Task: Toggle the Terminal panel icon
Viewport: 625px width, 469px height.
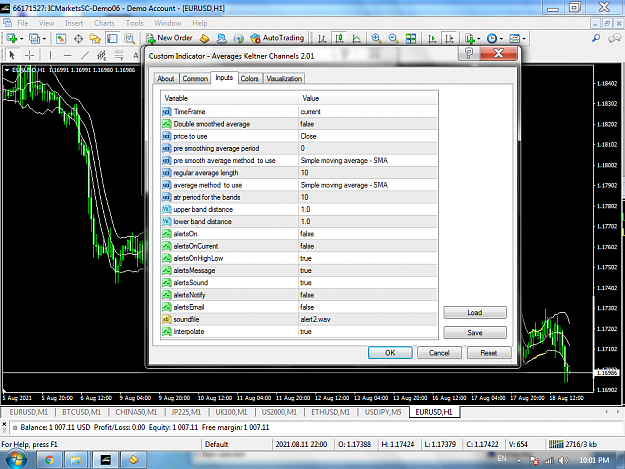Action: point(112,39)
